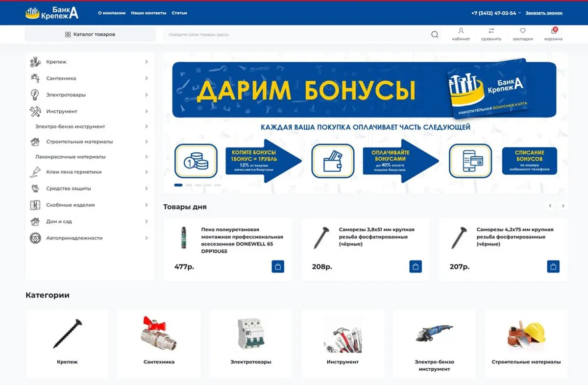Screen dimensions: 588x385
Task: Click the Дом и сад icon
Action: coord(35,221)
